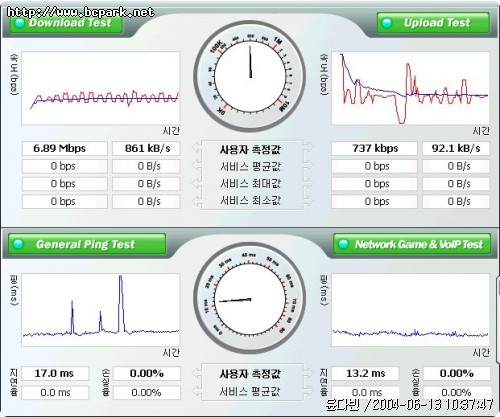Click the General Ping Test indicator light
500x417 pixels.
point(18,244)
